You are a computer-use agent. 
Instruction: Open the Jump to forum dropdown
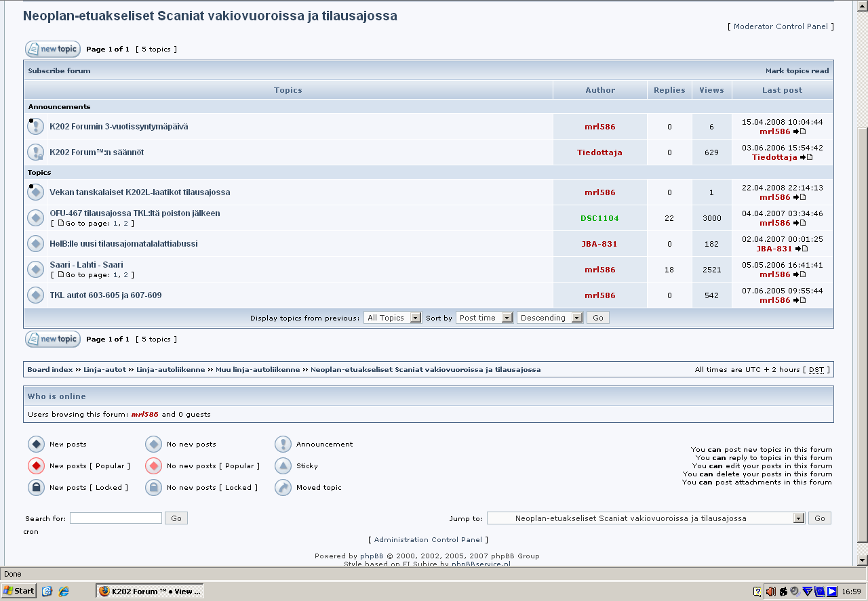click(646, 518)
